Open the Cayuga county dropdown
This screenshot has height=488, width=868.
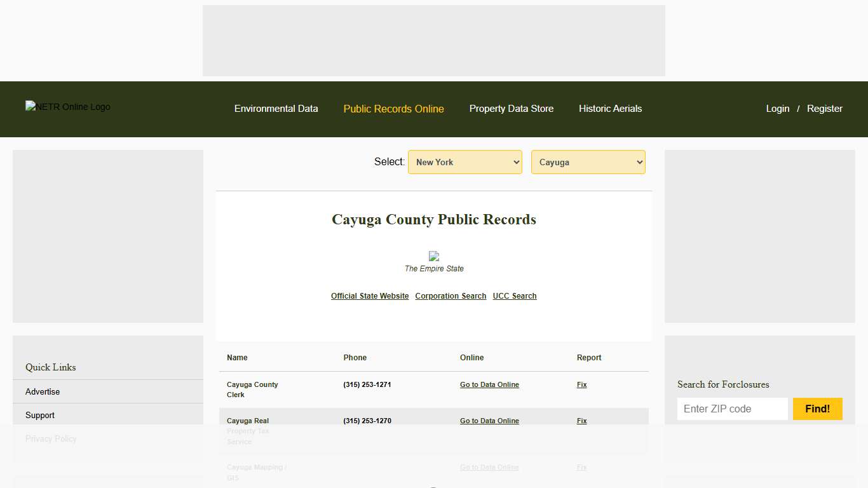tap(587, 162)
